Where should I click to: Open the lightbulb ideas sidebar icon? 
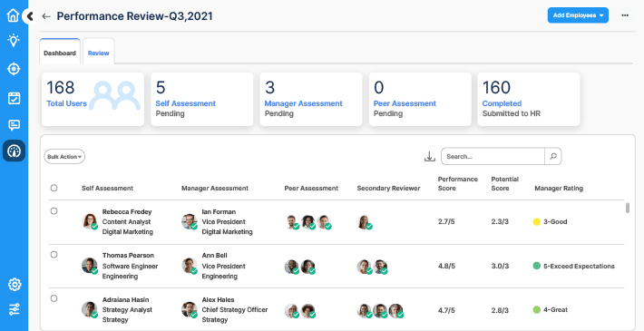(x=14, y=40)
